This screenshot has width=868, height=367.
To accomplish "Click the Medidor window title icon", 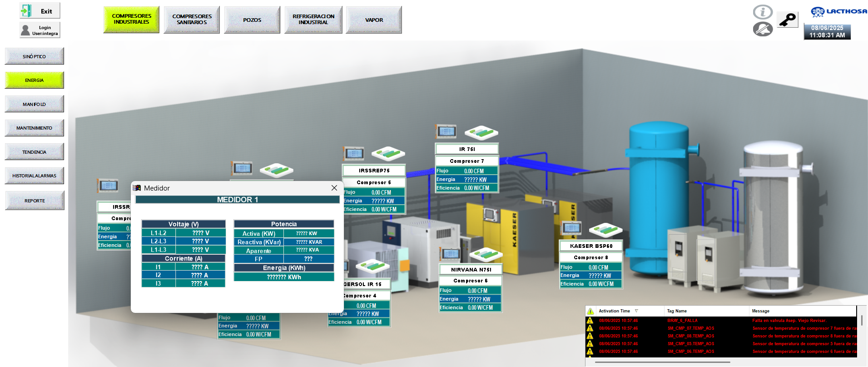I will point(137,188).
